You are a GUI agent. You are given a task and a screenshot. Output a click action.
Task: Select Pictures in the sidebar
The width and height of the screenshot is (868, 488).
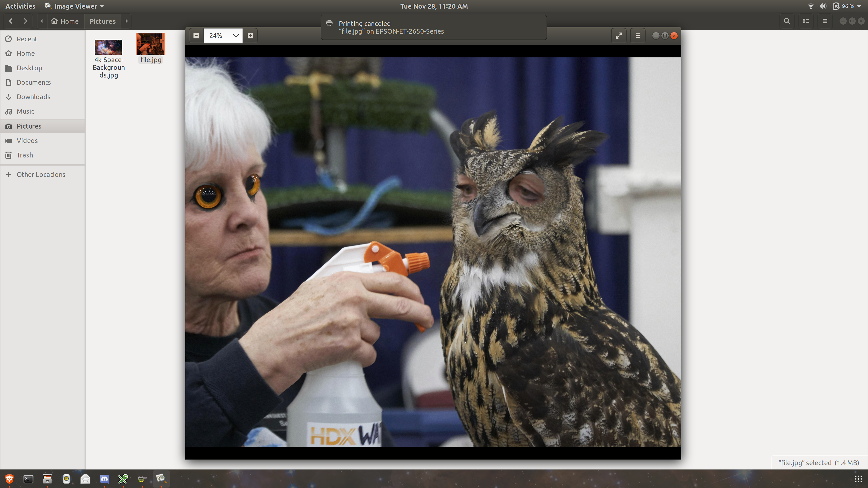click(42, 126)
